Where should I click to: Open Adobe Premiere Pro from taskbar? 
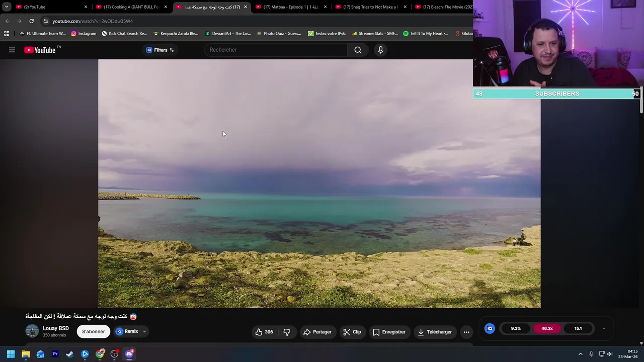[x=55, y=354]
